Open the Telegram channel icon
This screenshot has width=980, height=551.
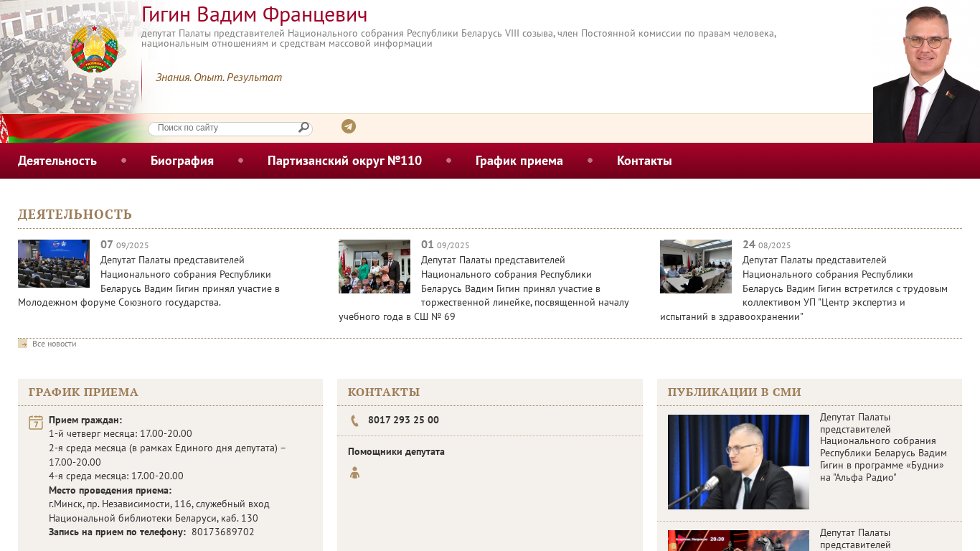click(x=349, y=126)
